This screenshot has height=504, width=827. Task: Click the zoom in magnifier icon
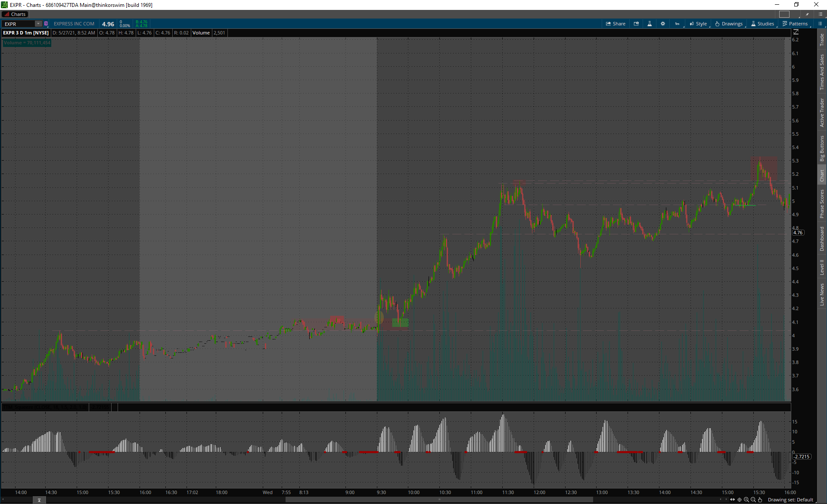coord(746,500)
